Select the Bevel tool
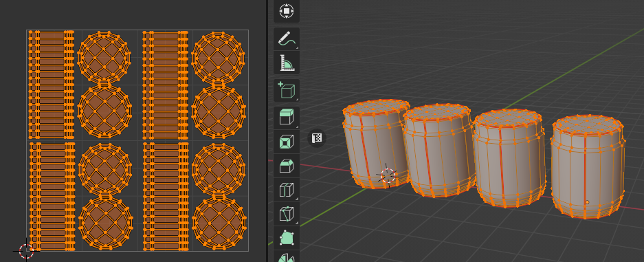Screen dimensions: 644x262 287,166
